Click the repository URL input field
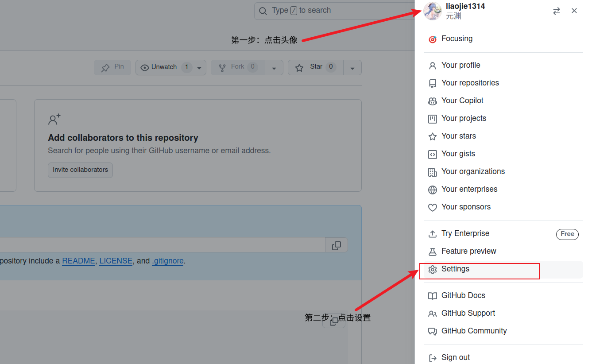The height and width of the screenshot is (364, 592). coord(163,245)
